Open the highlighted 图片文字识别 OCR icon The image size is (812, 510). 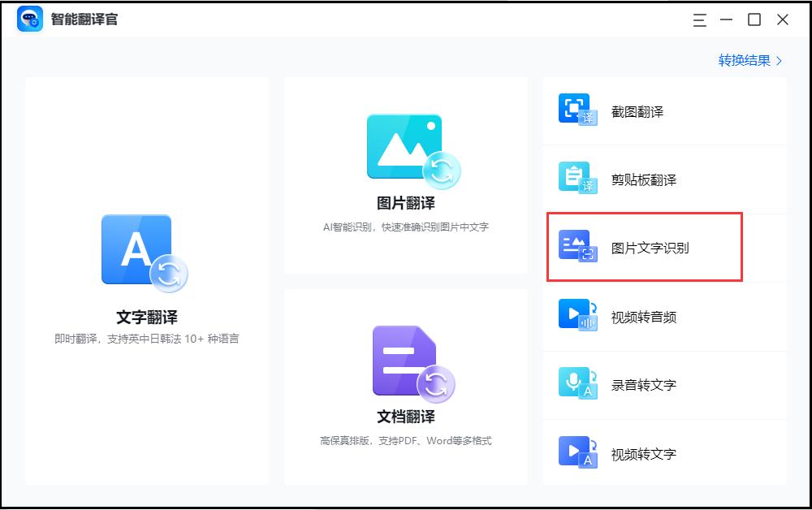pyautogui.click(x=574, y=247)
